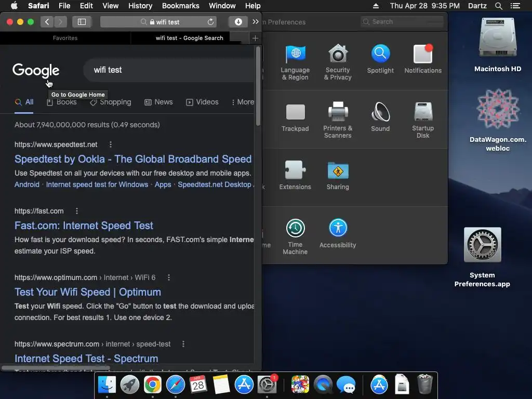The image size is (532, 399).
Task: Show Safari sidebar
Action: (82, 22)
